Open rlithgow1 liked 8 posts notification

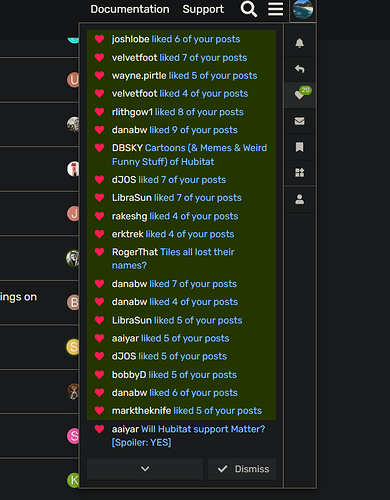click(x=181, y=112)
